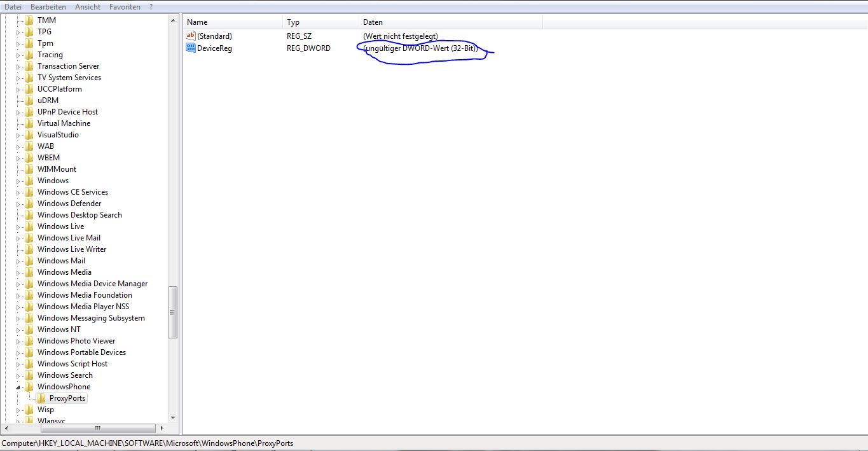Click the Virtual Machine folder icon
This screenshot has width=868, height=451.
pos(29,123)
